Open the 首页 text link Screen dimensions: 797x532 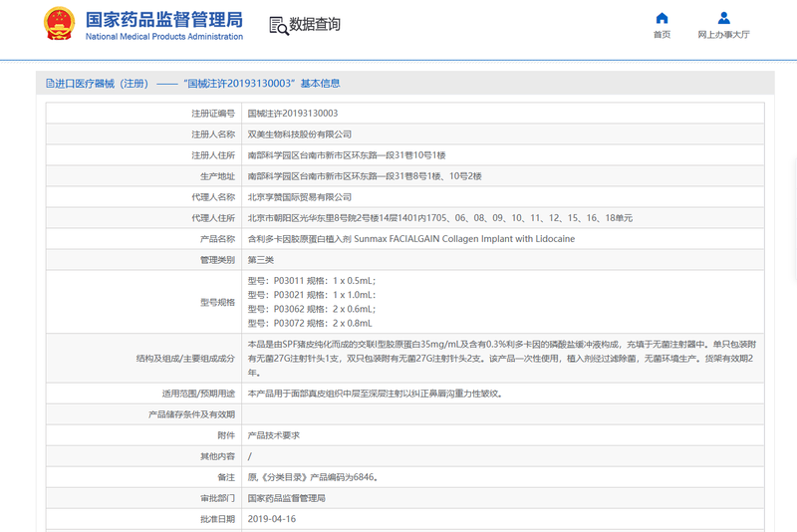pos(662,35)
